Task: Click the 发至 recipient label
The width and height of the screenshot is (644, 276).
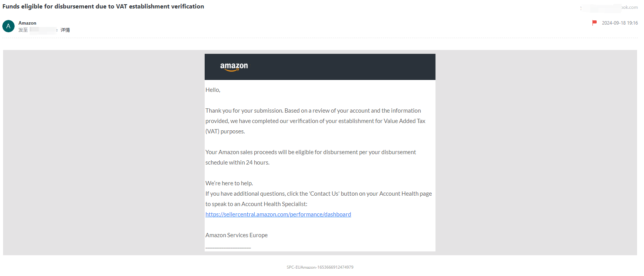Action: (23, 30)
